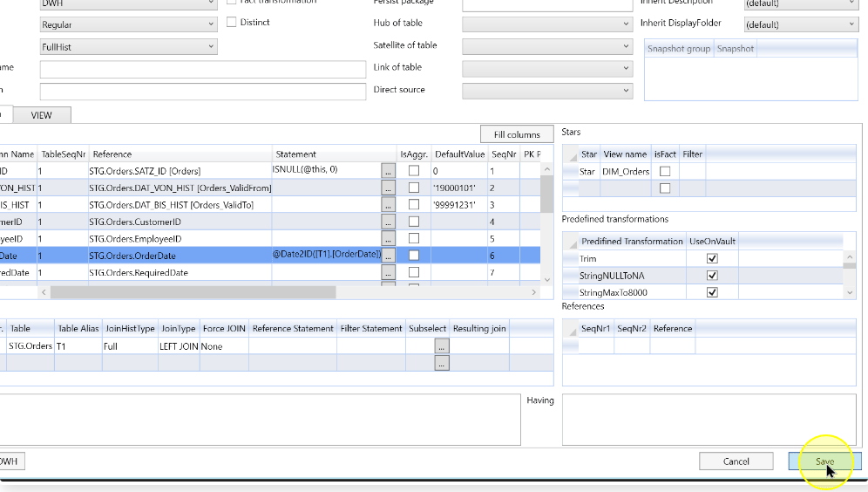Select the DIM_Orders view name cell
The height and width of the screenshot is (492, 868).
(x=625, y=172)
